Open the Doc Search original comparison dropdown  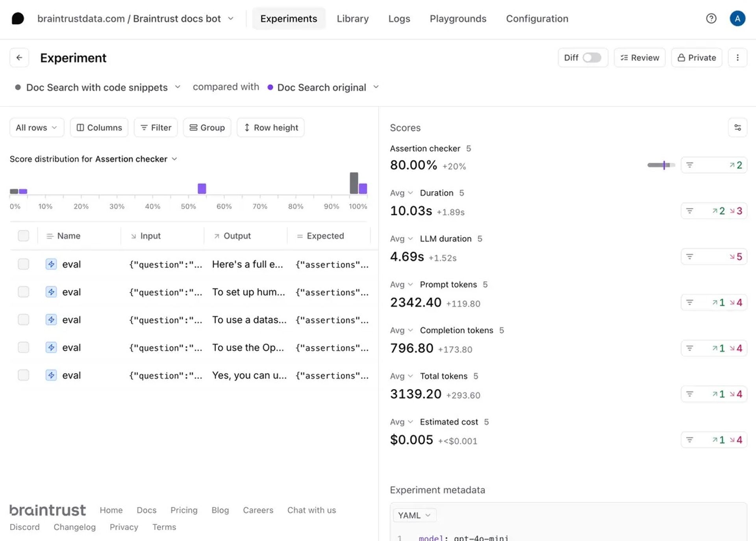(323, 87)
